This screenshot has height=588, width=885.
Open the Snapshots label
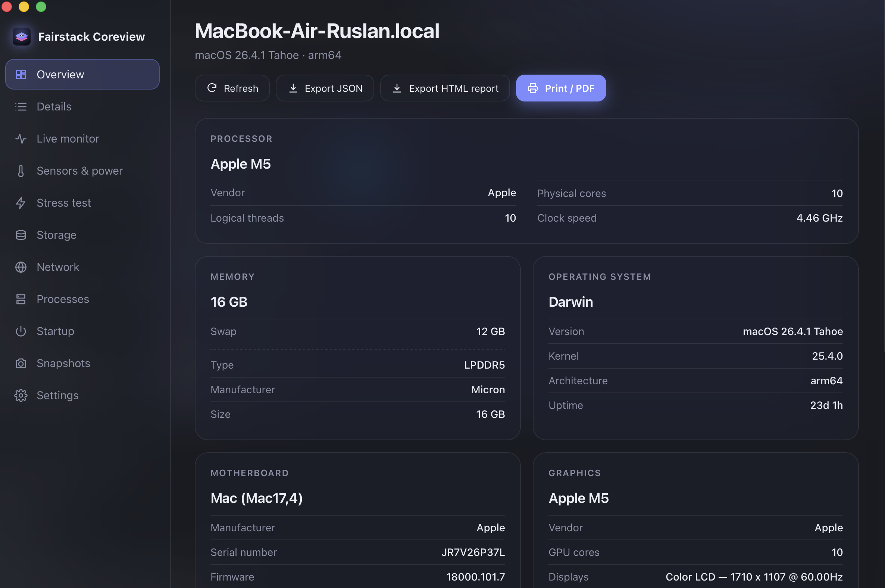[63, 363]
